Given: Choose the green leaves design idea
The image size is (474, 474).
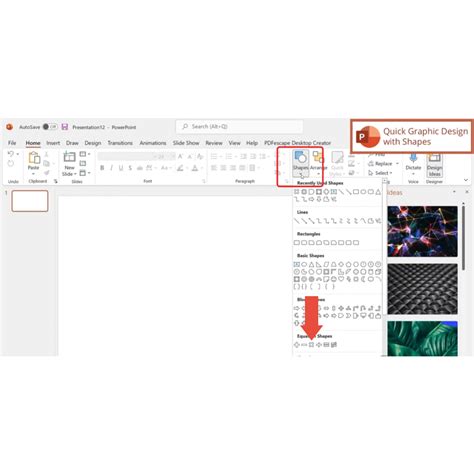Looking at the screenshot, I should (x=422, y=338).
